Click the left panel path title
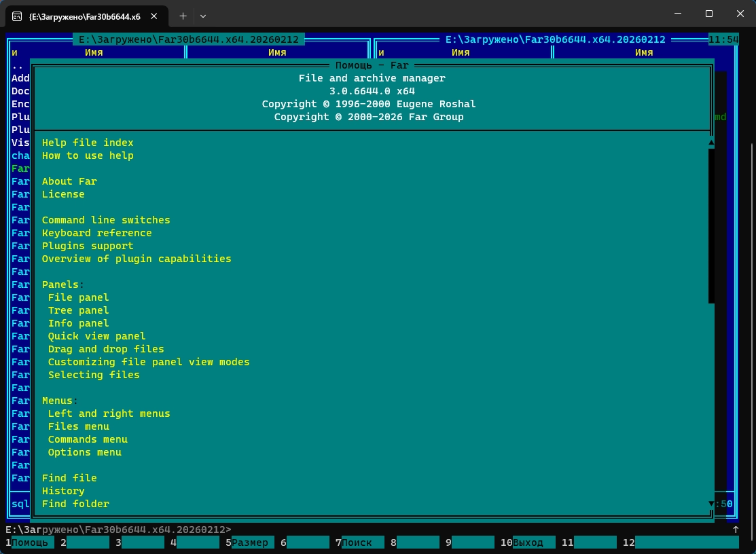 (x=189, y=39)
